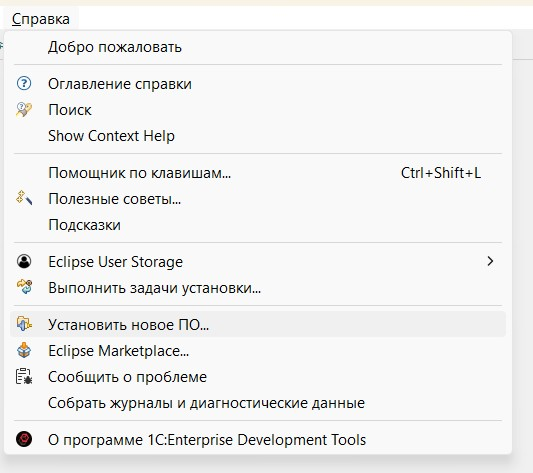This screenshot has height=473, width=533.
Task: Click the Выполнить задачи установки icon
Action: pyautogui.click(x=24, y=287)
